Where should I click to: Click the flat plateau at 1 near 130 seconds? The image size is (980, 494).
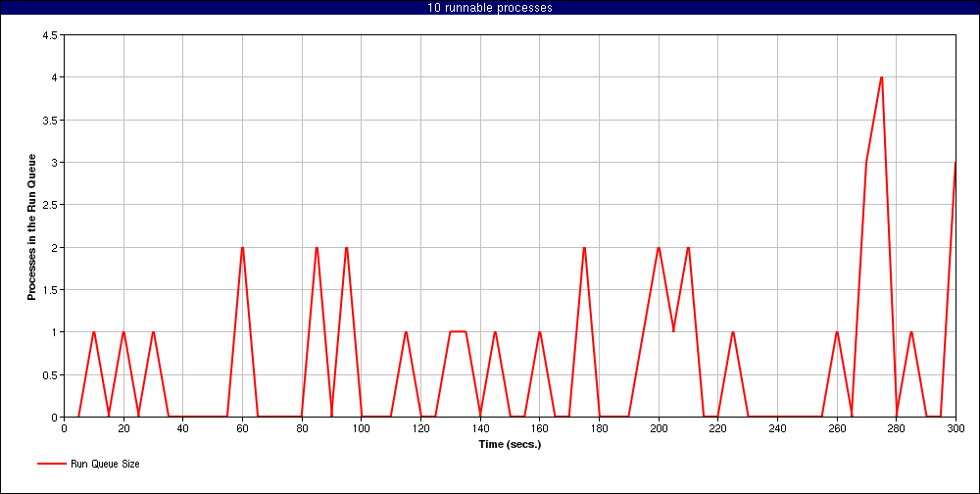point(458,331)
